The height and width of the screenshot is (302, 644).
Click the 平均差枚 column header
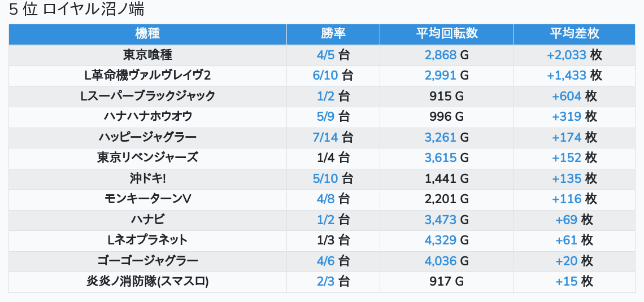click(574, 34)
